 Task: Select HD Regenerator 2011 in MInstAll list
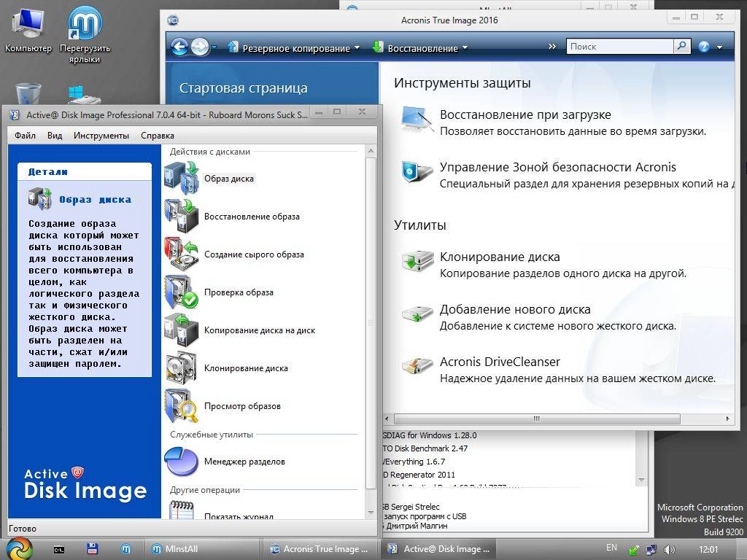419,475
